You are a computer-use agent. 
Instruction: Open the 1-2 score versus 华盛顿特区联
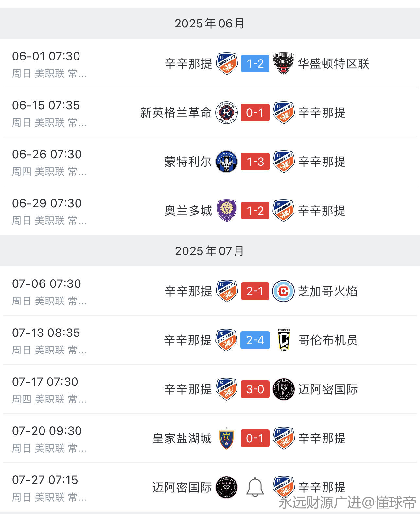255,63
